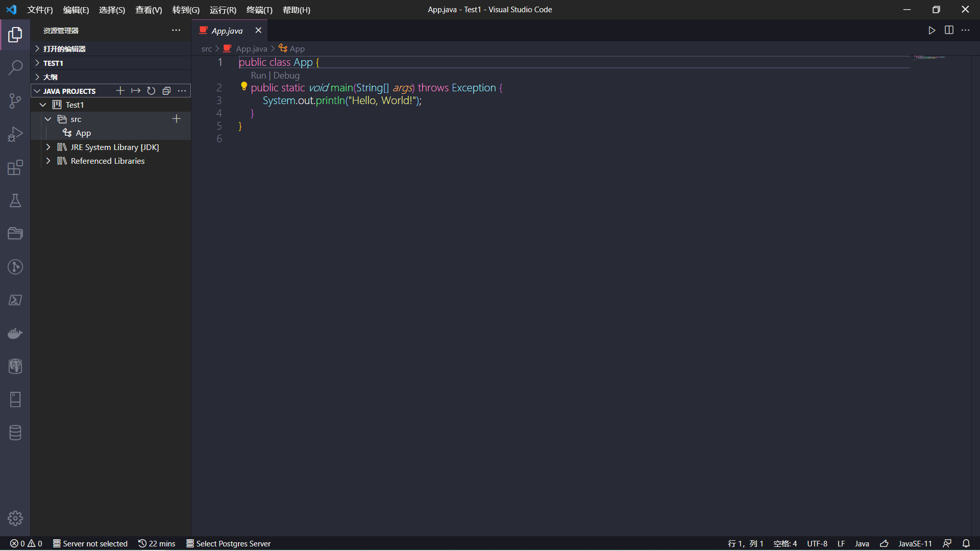Viewport: 980px width, 551px height.
Task: Click the Debug CodeLens link above main
Action: tap(286, 76)
